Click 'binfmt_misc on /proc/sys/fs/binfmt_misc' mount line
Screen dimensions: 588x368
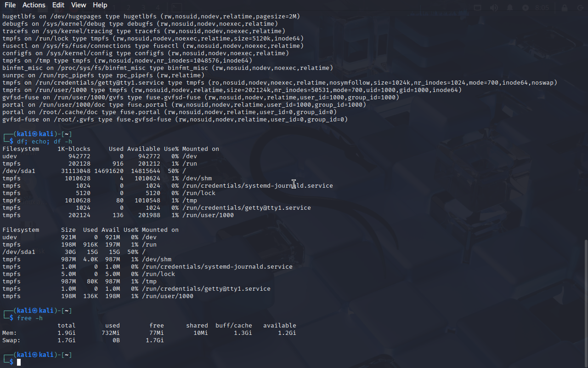coord(168,68)
